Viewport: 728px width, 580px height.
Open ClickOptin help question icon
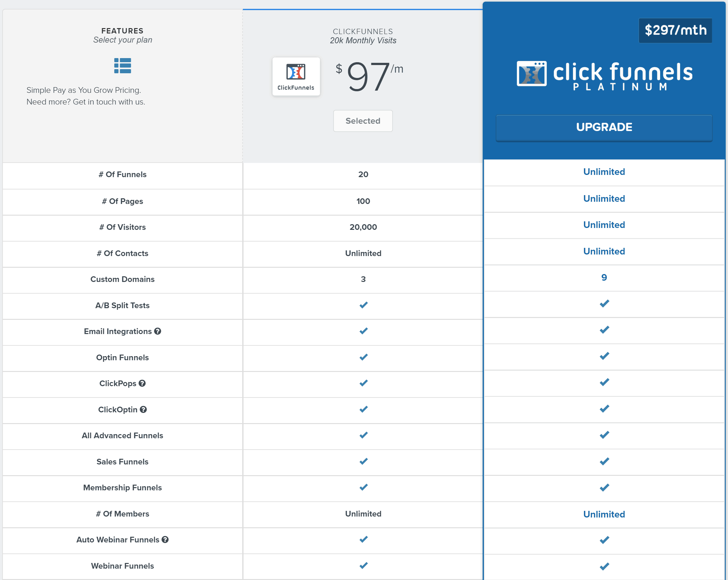(143, 410)
